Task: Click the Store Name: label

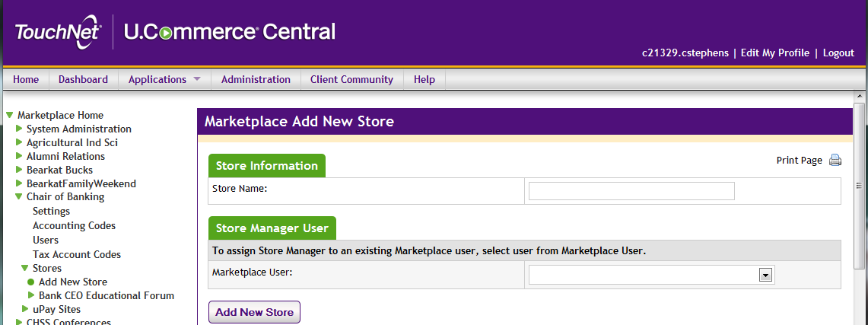Action: pos(240,188)
